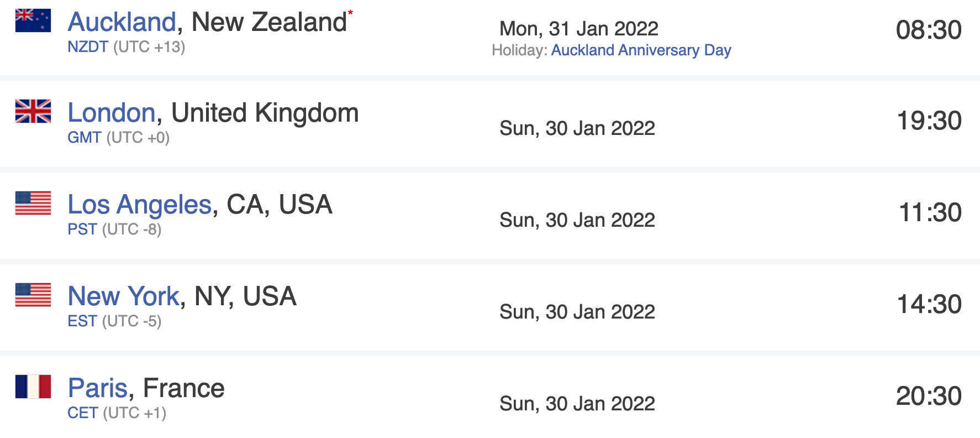Click Paris's 20:30 time value

coord(928,396)
